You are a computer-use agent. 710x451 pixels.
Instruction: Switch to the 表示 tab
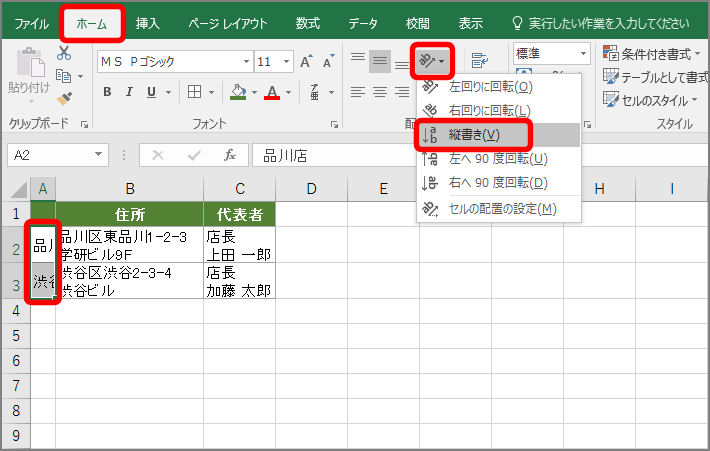point(470,23)
